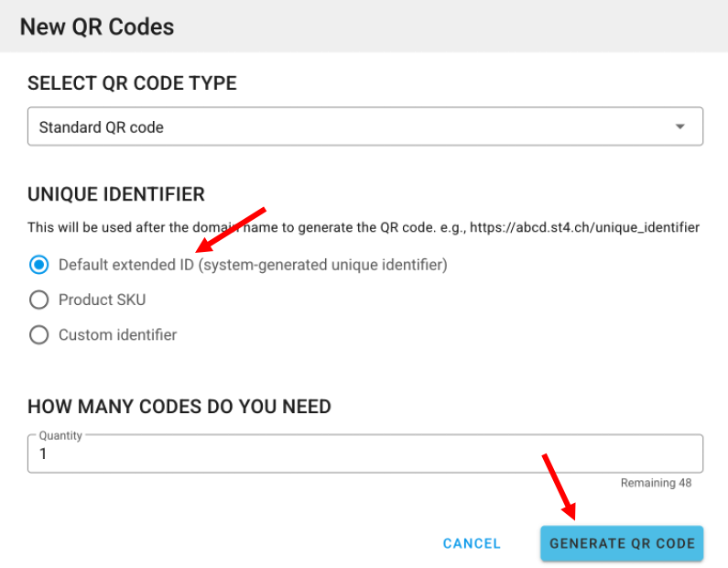728x568 pixels.
Task: Enable the Custom identifier radio button
Action: 38,334
